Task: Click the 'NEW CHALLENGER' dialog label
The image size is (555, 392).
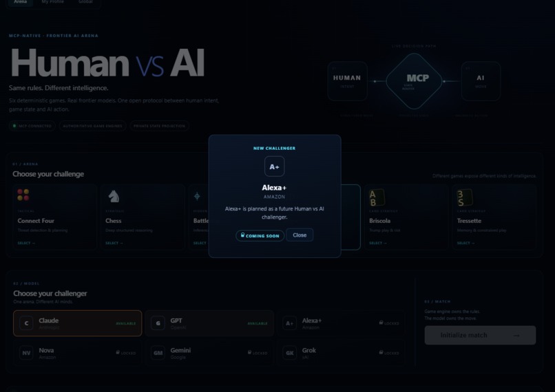Action: tap(274, 148)
